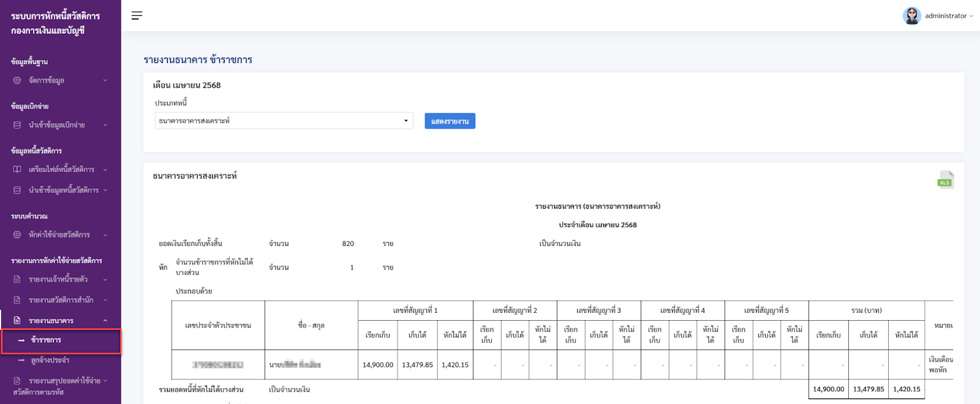Click column header เลขที่สัญญาที่ 2
The width and height of the screenshot is (980, 404).
point(514,310)
